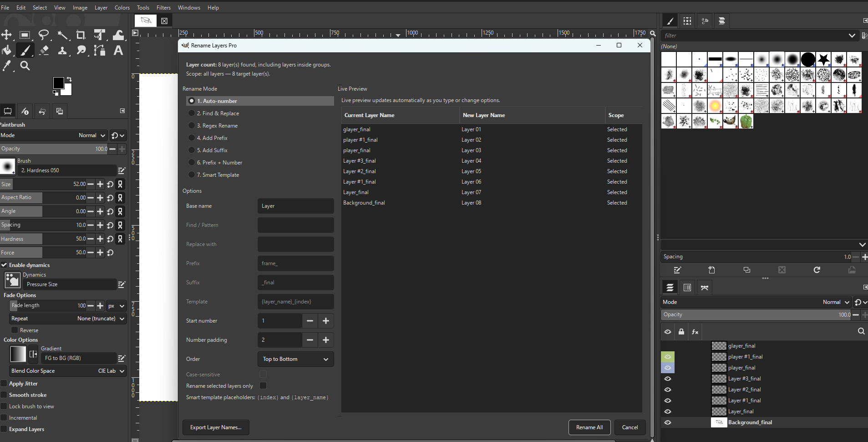Select the Move tool in the toolbox
868x442 pixels.
click(x=6, y=35)
